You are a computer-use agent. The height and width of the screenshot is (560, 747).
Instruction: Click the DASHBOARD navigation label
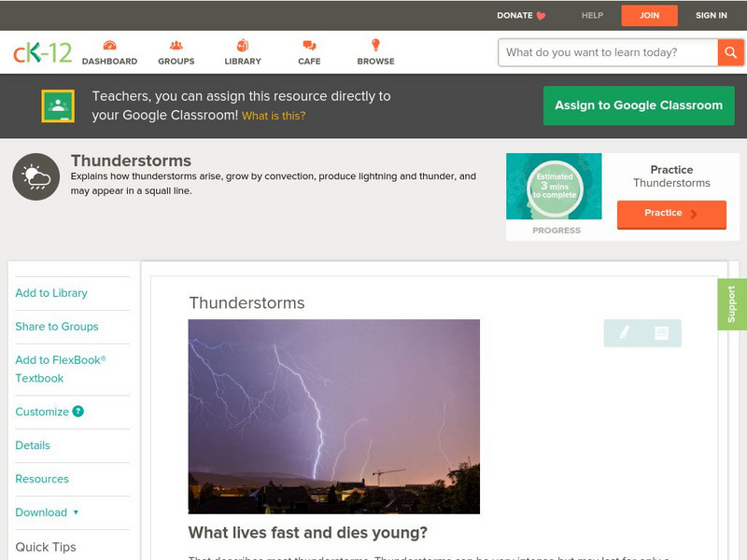click(x=109, y=62)
